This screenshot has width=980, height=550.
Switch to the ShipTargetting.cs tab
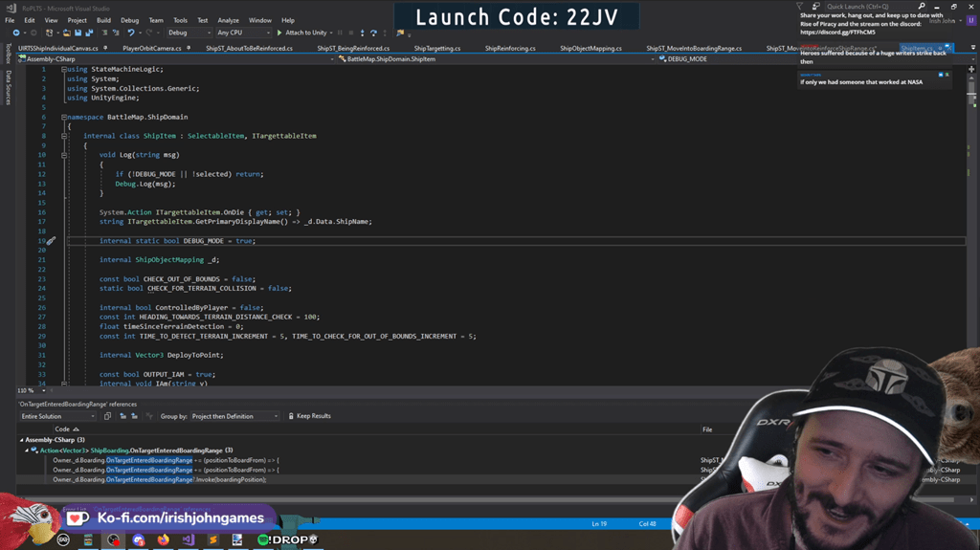point(436,48)
